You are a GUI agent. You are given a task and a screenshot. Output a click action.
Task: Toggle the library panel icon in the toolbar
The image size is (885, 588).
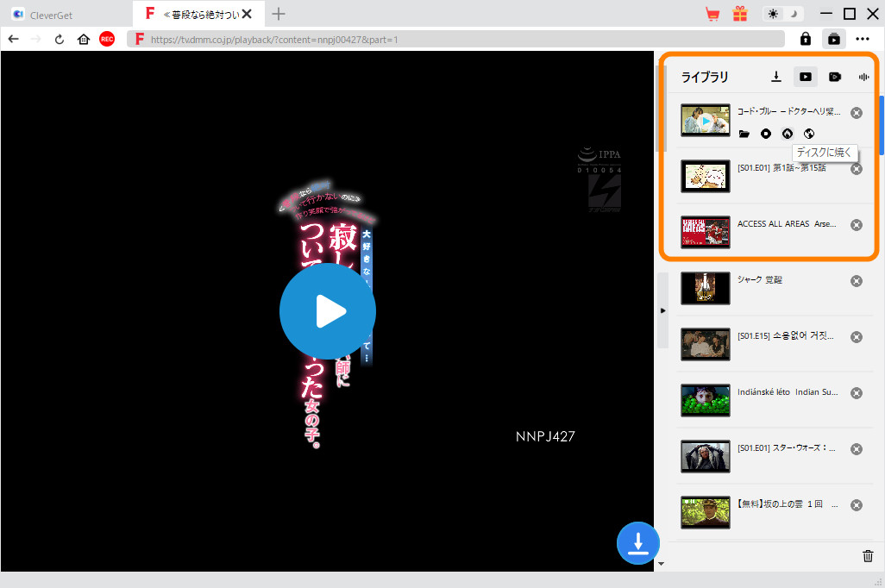[833, 39]
